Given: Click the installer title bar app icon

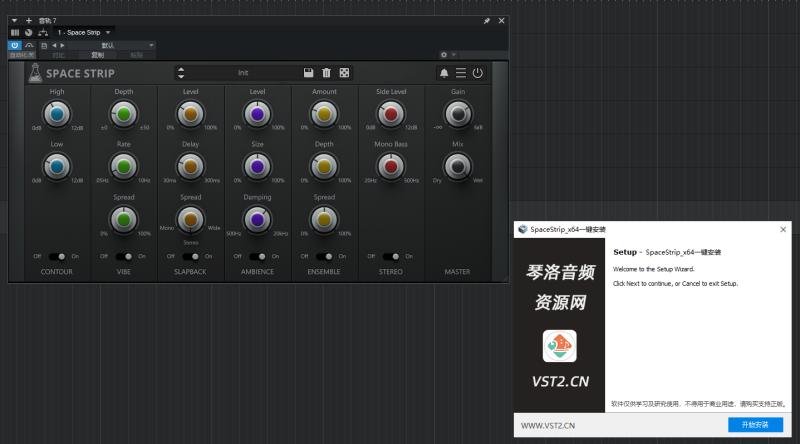Looking at the screenshot, I should pyautogui.click(x=522, y=230).
